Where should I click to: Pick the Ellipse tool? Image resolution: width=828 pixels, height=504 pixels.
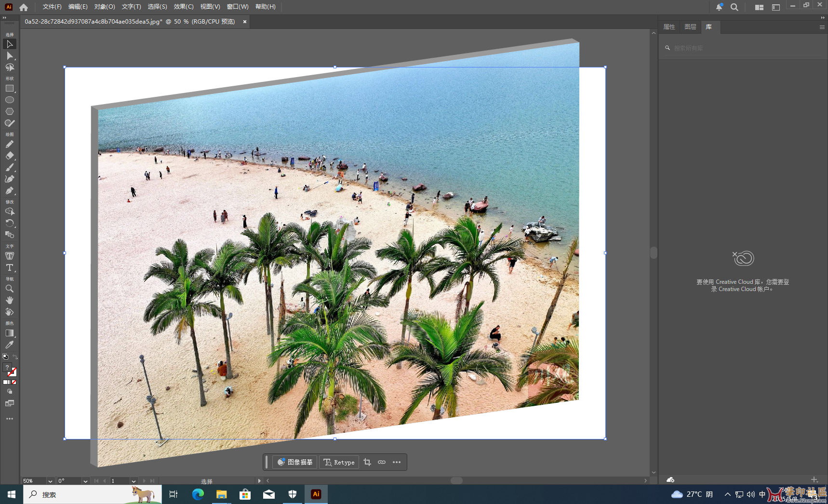tap(9, 100)
